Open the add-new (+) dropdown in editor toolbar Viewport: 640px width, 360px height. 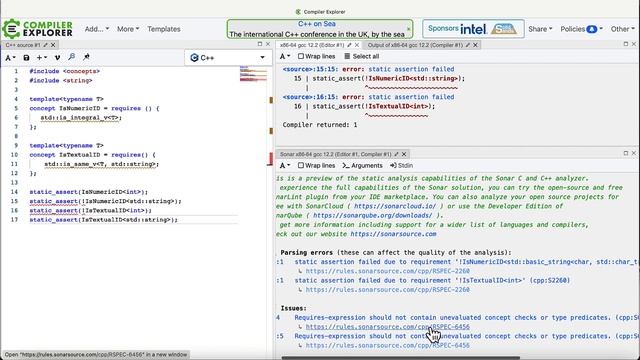(42, 58)
